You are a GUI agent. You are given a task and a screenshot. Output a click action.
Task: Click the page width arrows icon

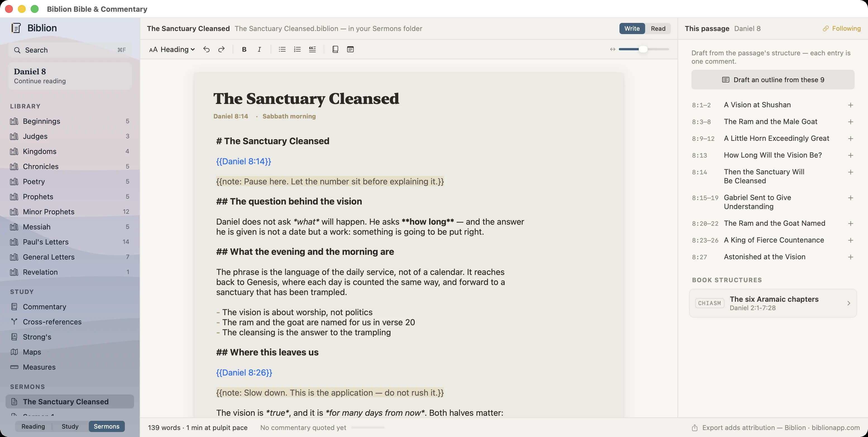click(612, 49)
